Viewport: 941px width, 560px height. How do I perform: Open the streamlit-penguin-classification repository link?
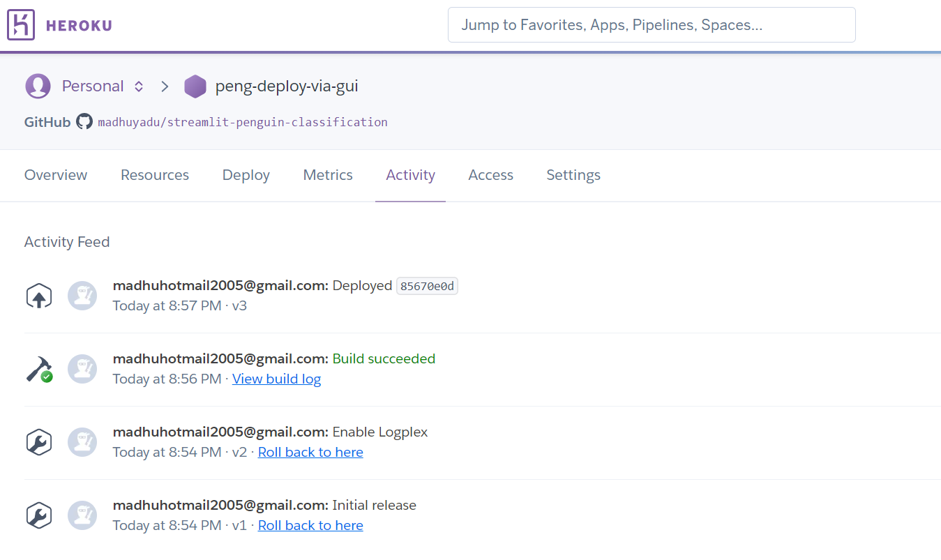coord(242,121)
